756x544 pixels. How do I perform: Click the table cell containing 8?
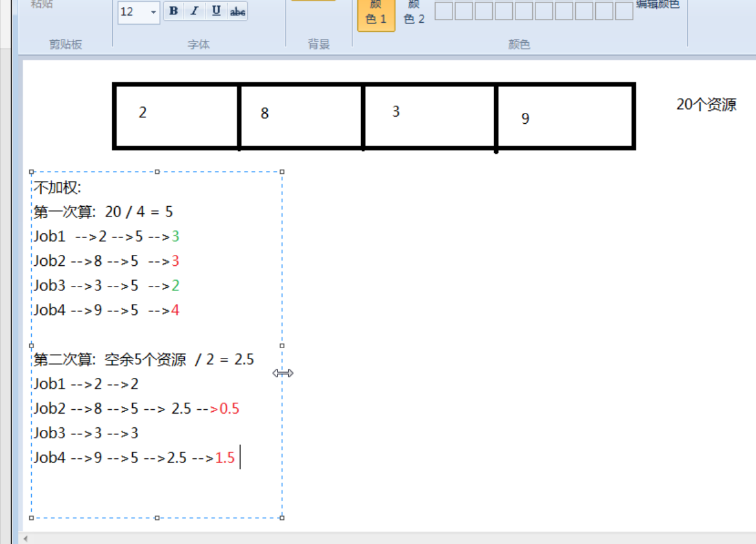(301, 115)
